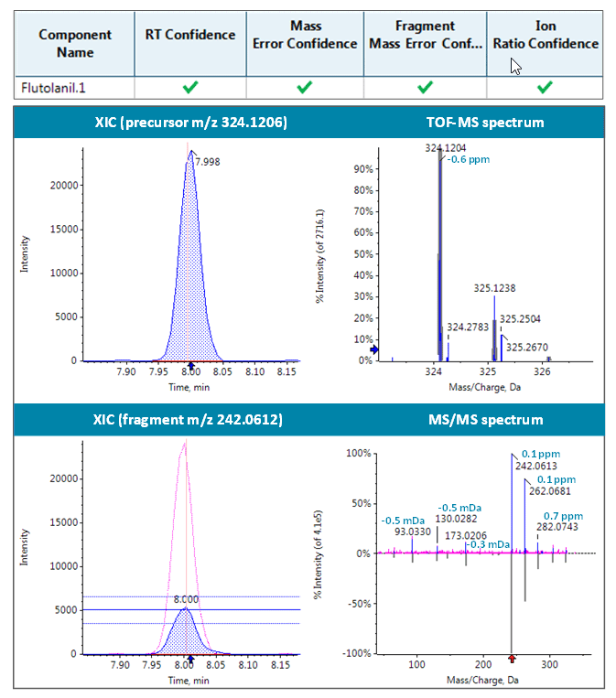
Task: Click the Mass Error Confidence green checkmark
Action: [x=305, y=88]
